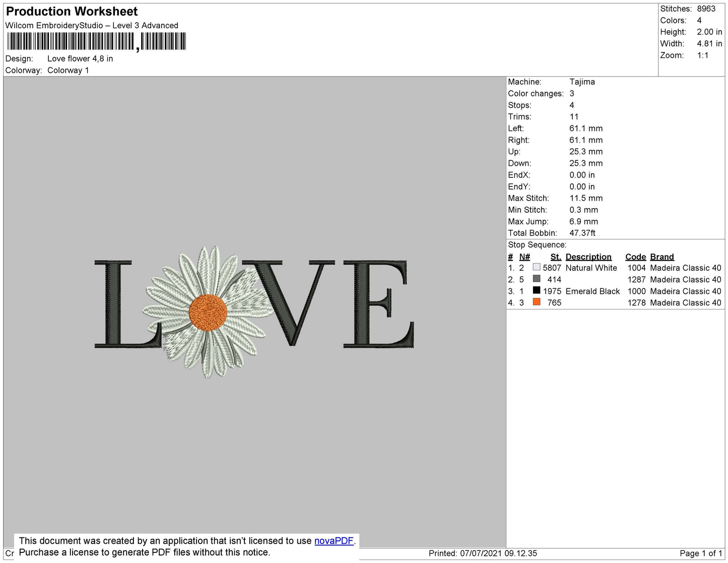The image size is (728, 563).
Task: Click the stitch count 1975 in row 3
Action: pyautogui.click(x=552, y=291)
